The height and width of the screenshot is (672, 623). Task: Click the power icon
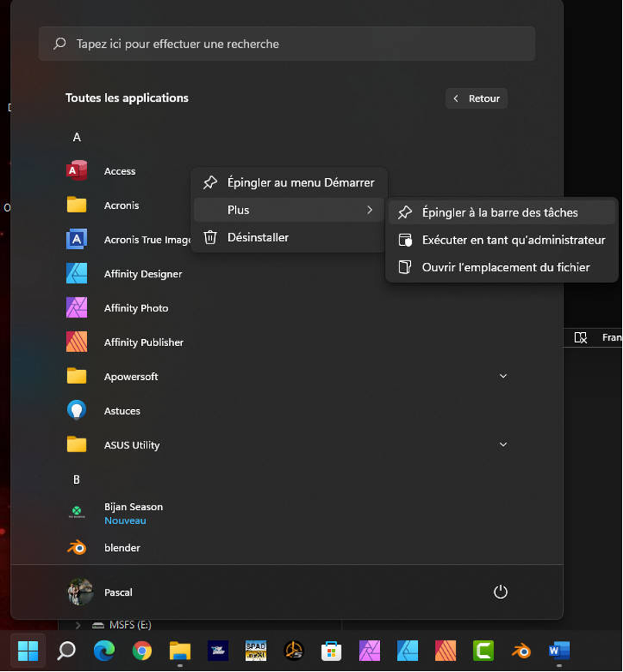[500, 592]
